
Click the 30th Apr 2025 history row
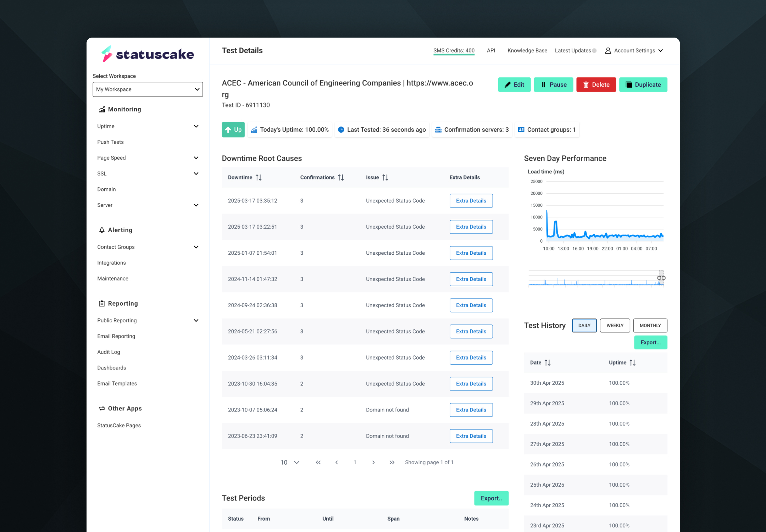(595, 383)
